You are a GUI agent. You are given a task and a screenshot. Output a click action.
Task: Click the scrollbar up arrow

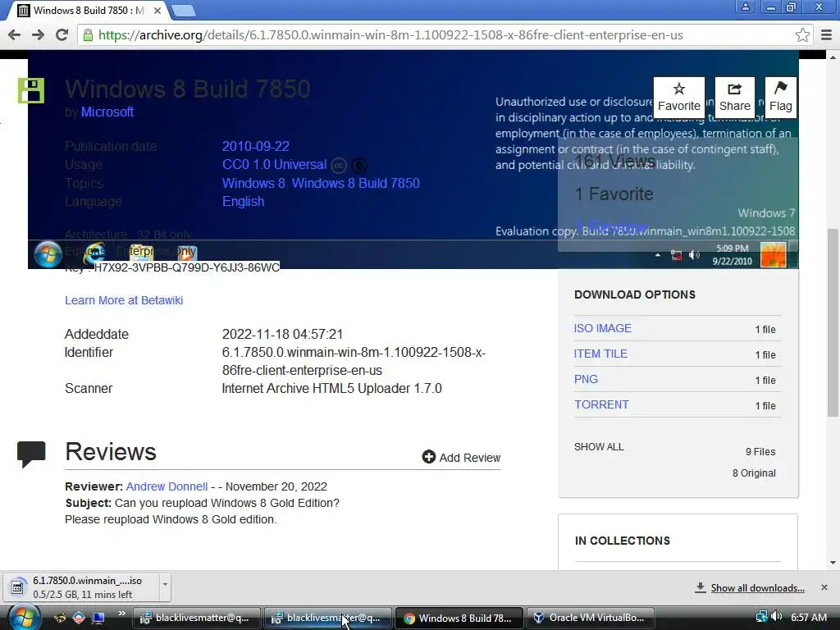(x=833, y=57)
